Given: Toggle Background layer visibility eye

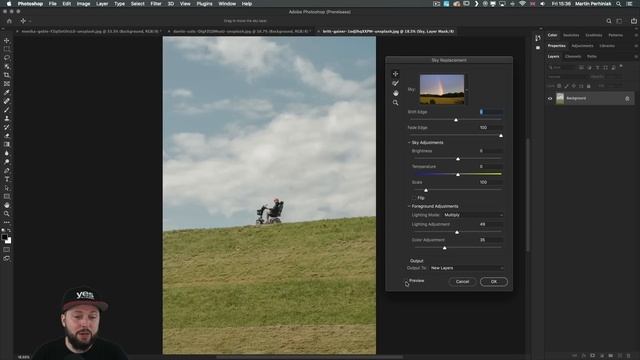Looking at the screenshot, I should pos(550,98).
